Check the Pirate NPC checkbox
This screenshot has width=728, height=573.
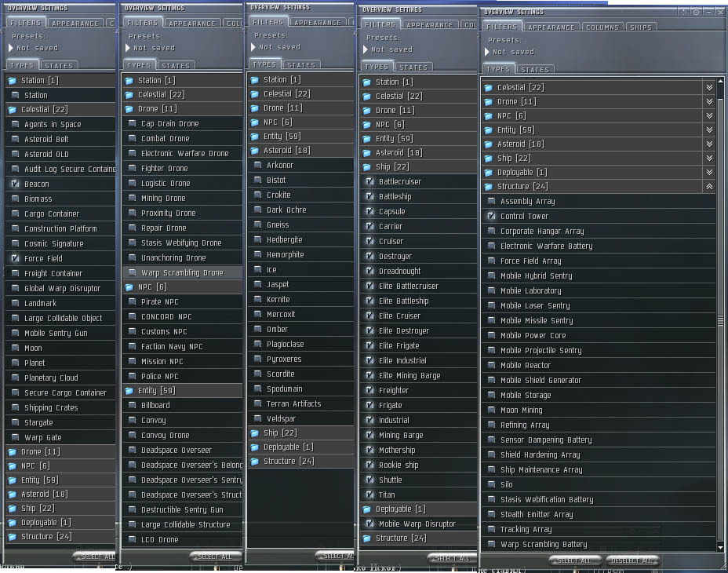[x=133, y=301]
